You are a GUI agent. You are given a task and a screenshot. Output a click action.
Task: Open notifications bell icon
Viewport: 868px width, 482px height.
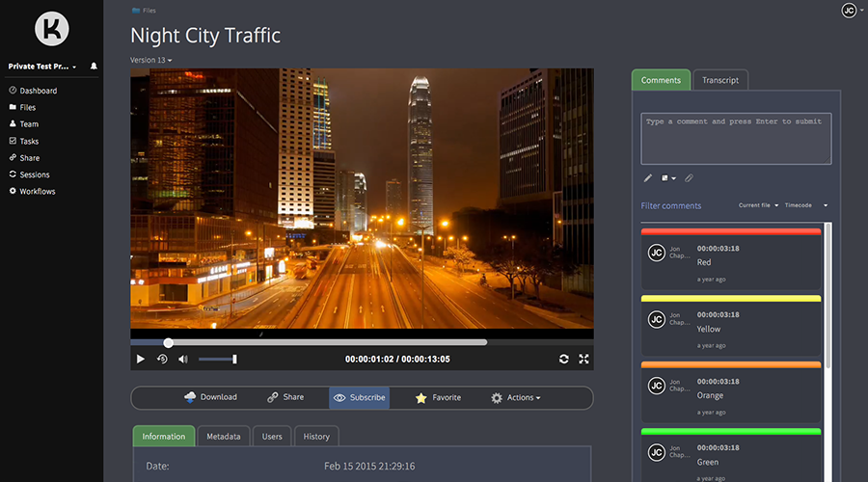tap(94, 66)
